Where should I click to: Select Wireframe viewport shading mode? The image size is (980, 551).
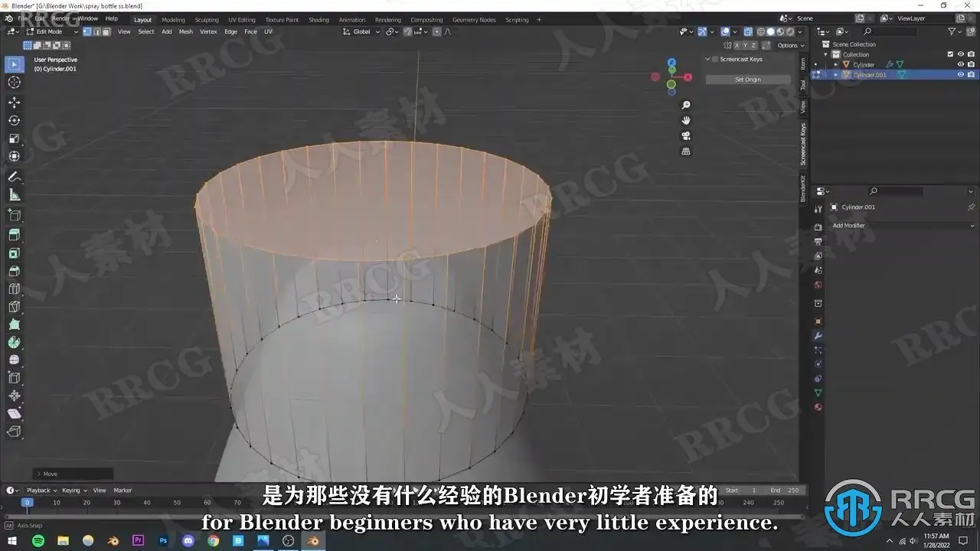761,31
